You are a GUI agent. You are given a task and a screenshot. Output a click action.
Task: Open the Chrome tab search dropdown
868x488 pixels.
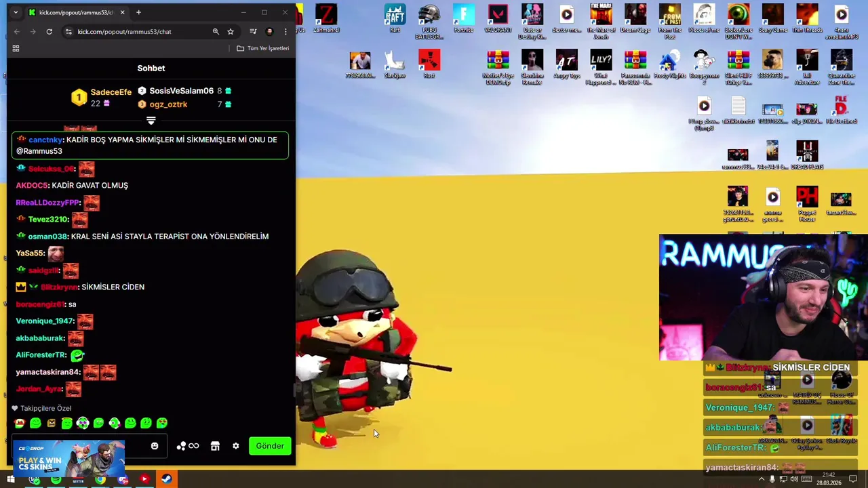(x=16, y=12)
